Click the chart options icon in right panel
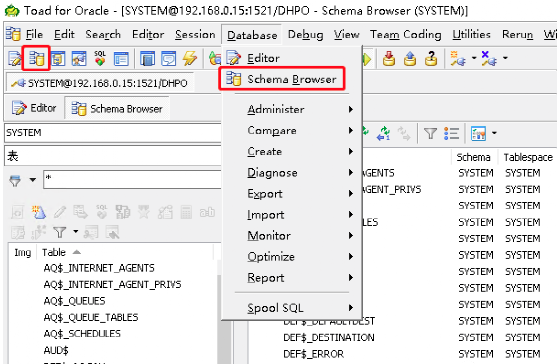The image size is (557, 364). (478, 134)
